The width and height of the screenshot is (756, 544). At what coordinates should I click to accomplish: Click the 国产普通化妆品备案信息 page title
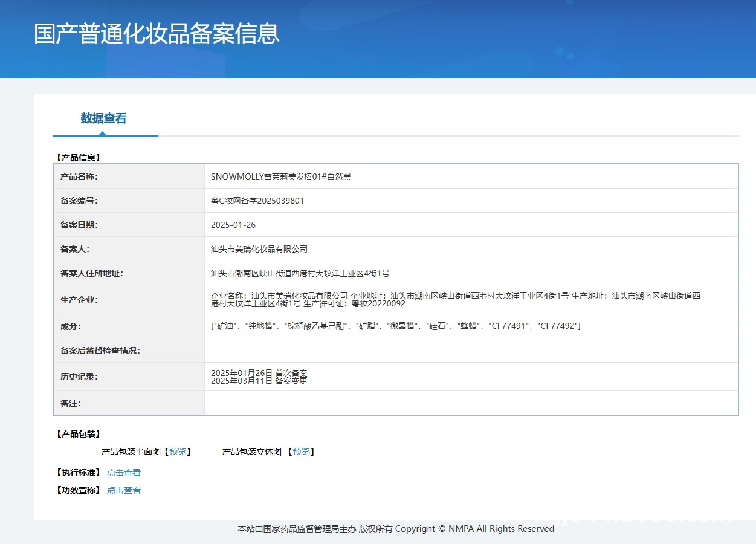click(157, 34)
